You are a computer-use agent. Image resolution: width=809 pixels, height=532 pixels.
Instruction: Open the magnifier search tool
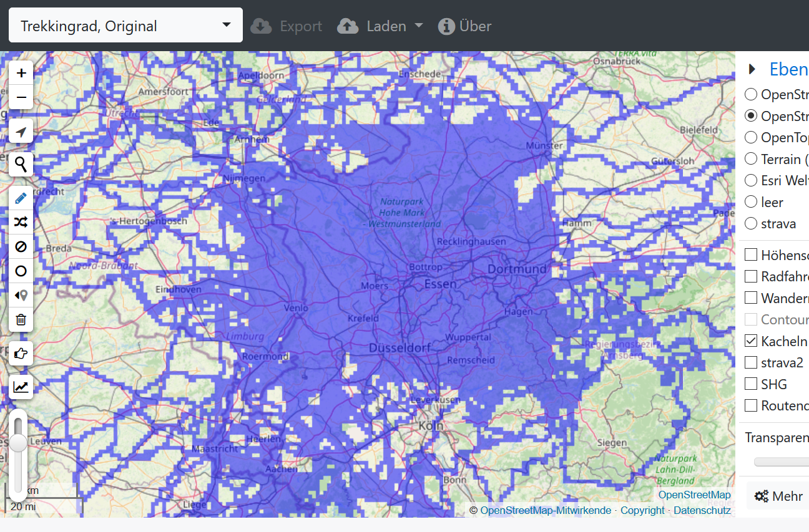(21, 165)
